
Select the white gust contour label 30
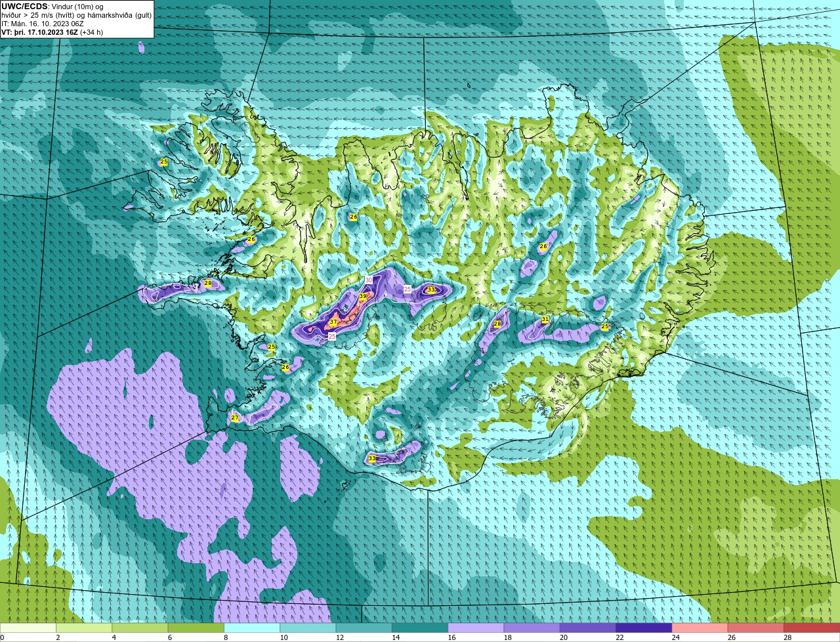[369, 280]
